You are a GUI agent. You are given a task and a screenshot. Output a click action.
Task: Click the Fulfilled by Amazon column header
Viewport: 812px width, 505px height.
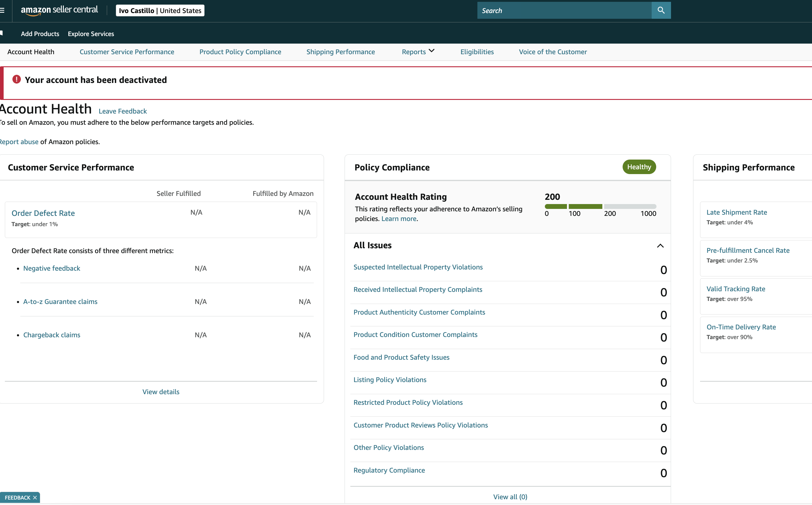(x=283, y=193)
